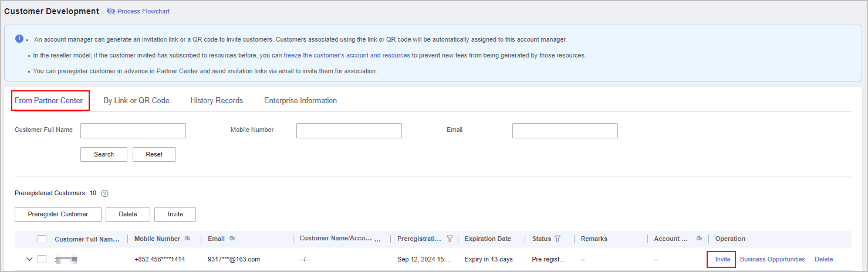Click the help icon beside Preregistered Customers
This screenshot has width=868, height=272.
[x=105, y=193]
